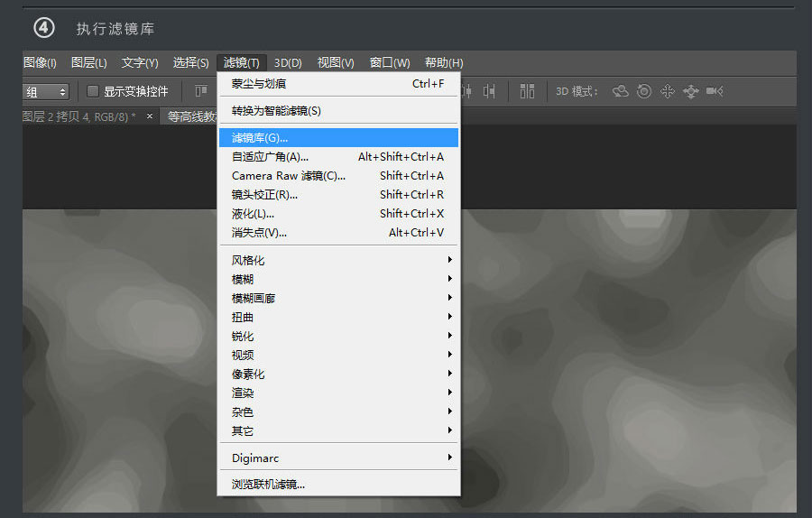The width and height of the screenshot is (812, 518).
Task: Open the 帮助(H) menu
Action: click(x=444, y=62)
